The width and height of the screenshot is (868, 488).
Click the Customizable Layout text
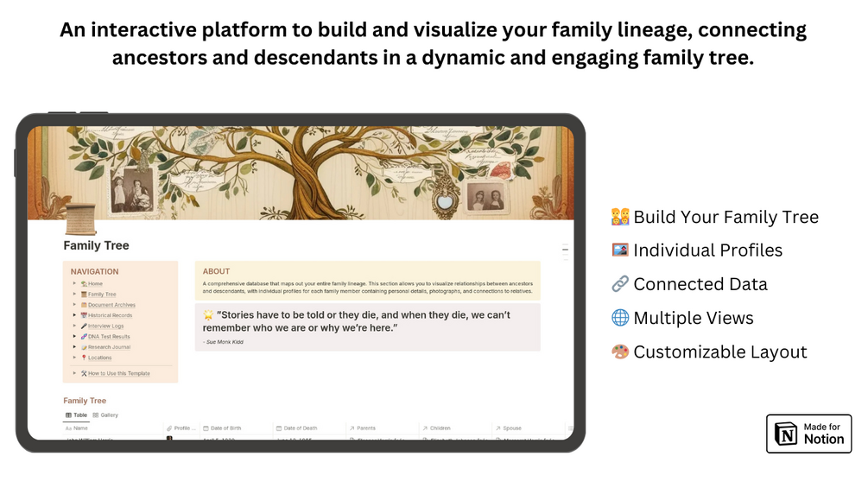tap(720, 352)
